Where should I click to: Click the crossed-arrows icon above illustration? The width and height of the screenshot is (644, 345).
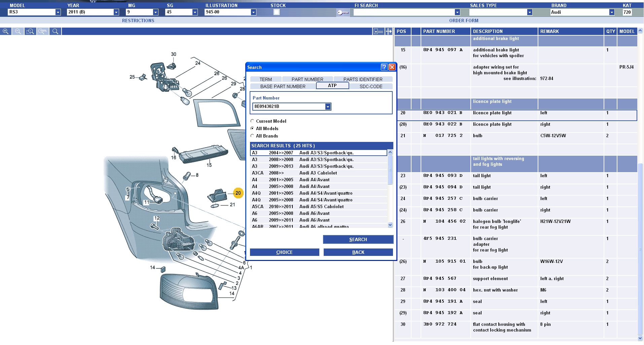[389, 31]
